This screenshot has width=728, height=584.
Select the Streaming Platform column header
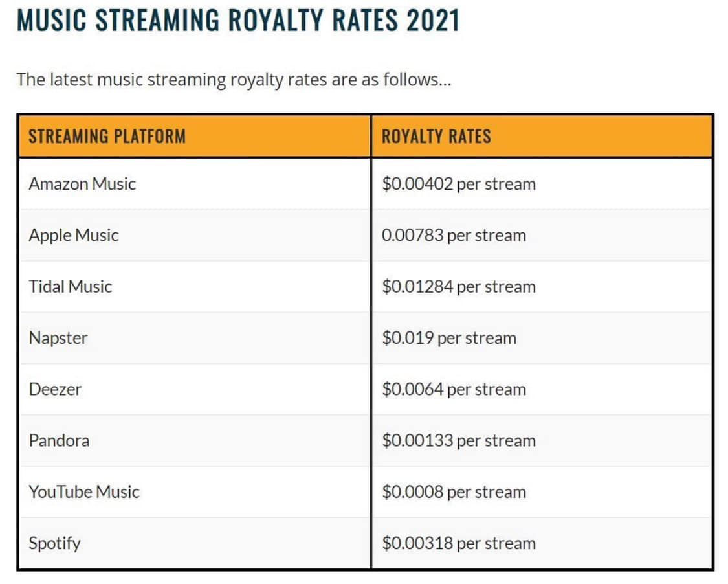[107, 137]
